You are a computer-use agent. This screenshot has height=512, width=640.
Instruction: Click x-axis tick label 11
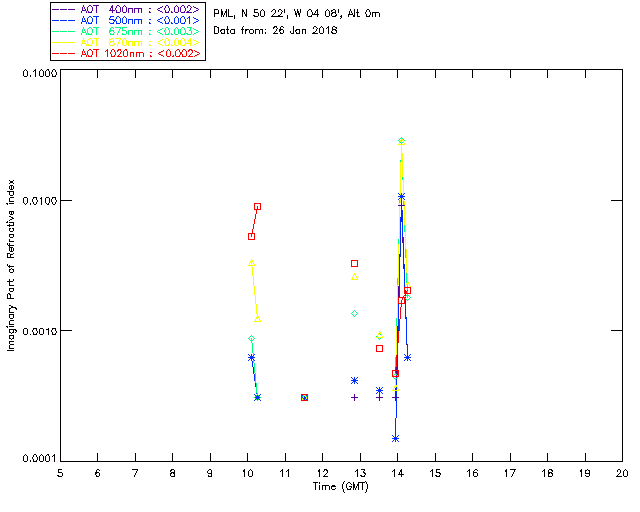point(285,473)
